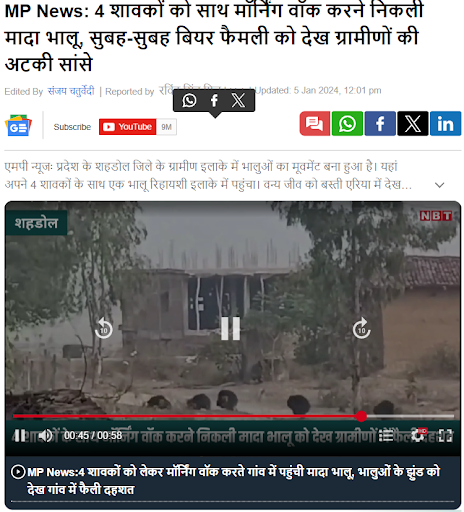Click the red video progress bar handle
Image resolution: width=464 pixels, height=512 pixels.
tap(361, 416)
